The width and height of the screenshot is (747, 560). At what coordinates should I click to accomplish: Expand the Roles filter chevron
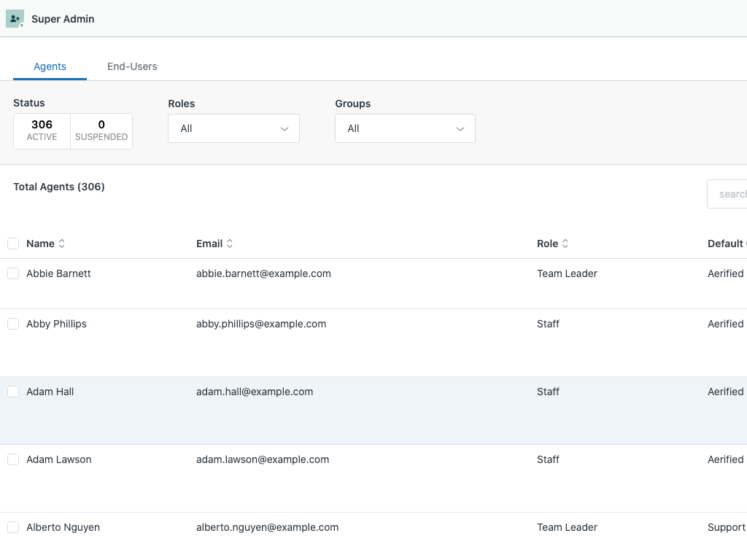click(285, 128)
